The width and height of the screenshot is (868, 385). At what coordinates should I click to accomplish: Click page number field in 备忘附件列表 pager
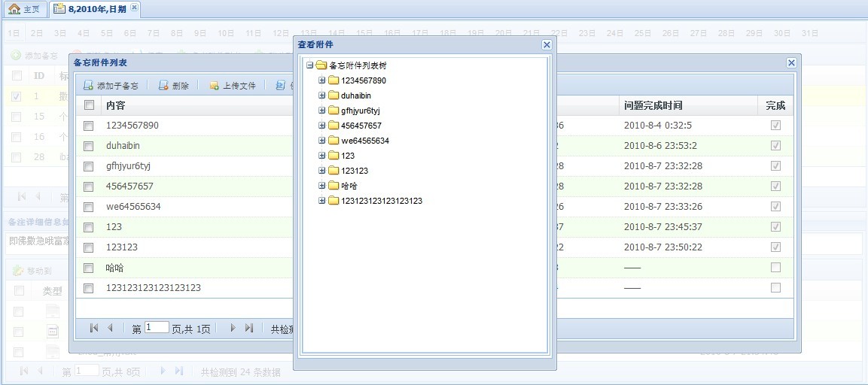(157, 327)
